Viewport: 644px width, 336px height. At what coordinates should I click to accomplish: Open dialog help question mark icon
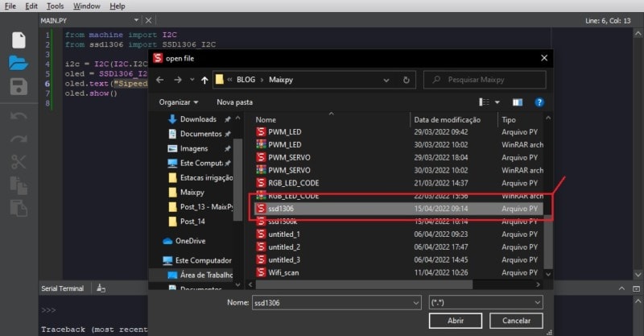coord(539,102)
